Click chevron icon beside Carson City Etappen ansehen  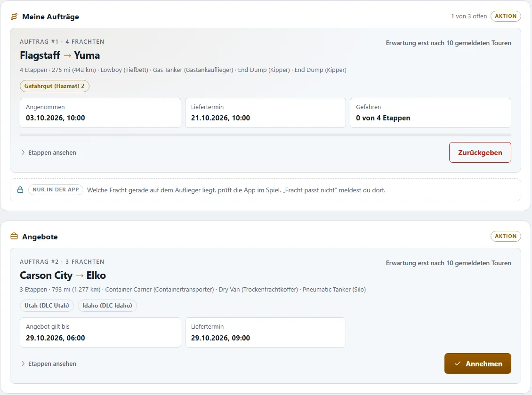(23, 363)
